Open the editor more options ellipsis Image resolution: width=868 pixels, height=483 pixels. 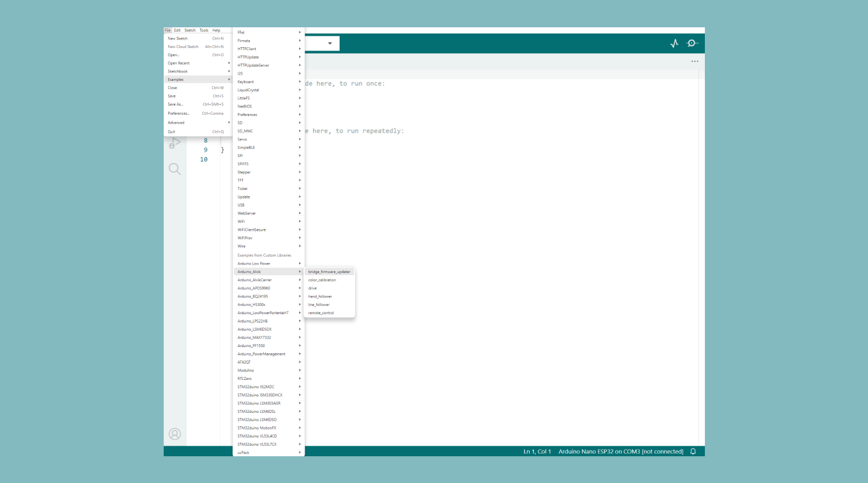[695, 61]
